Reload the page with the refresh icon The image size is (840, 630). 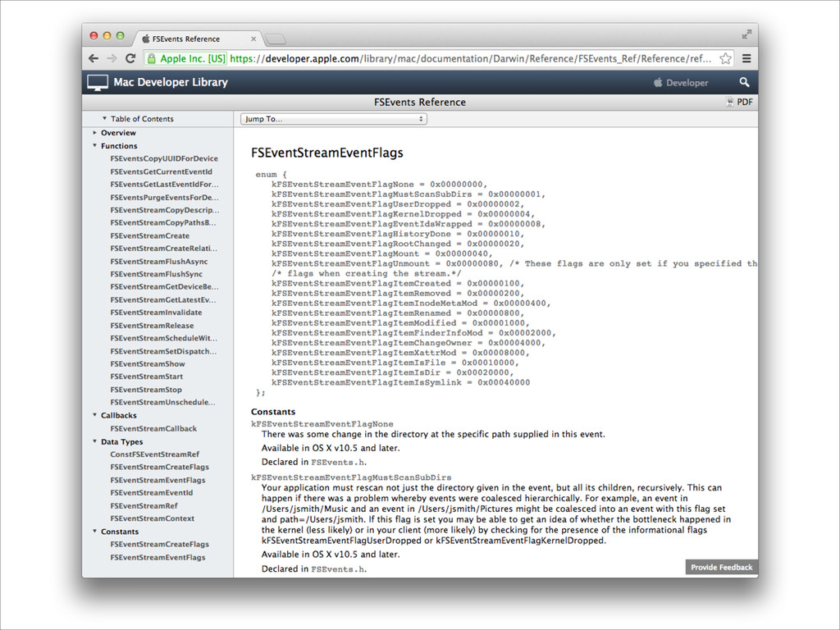pos(130,58)
